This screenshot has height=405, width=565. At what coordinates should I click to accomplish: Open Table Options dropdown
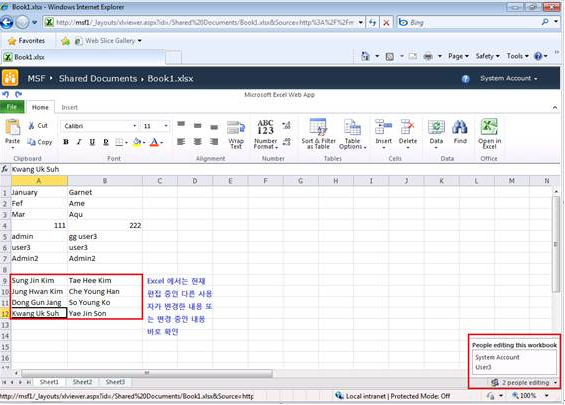click(352, 134)
